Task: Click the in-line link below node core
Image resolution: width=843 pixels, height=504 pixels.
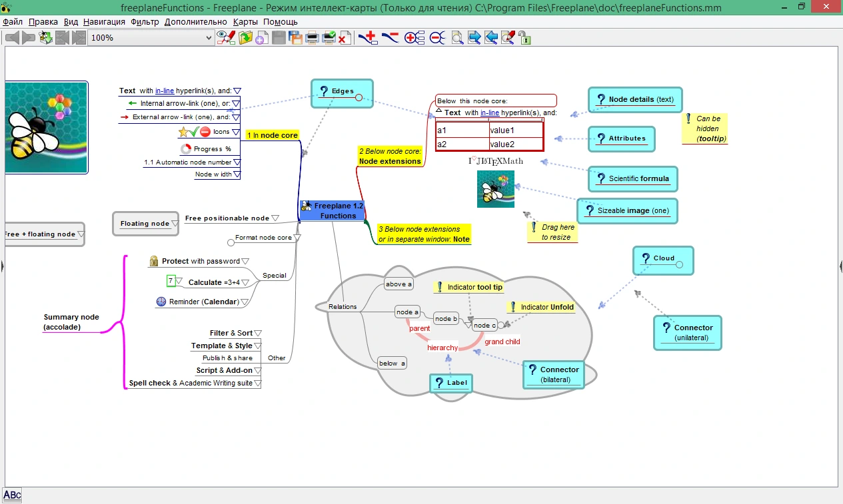Action: click(x=490, y=113)
